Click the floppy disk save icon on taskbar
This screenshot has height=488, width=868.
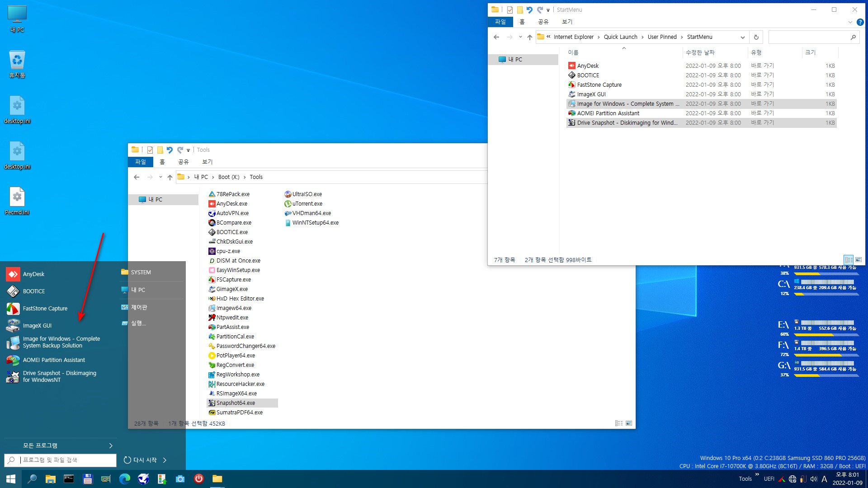coord(88,479)
